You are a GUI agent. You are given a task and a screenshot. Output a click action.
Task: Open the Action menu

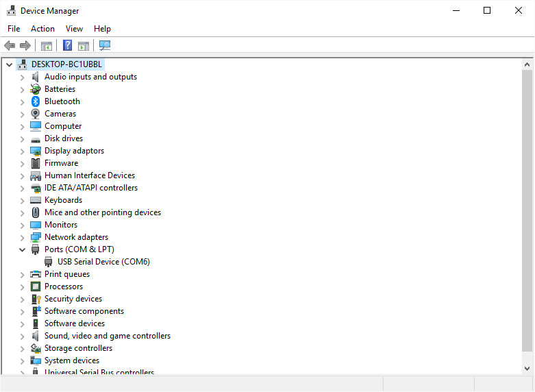pyautogui.click(x=42, y=29)
